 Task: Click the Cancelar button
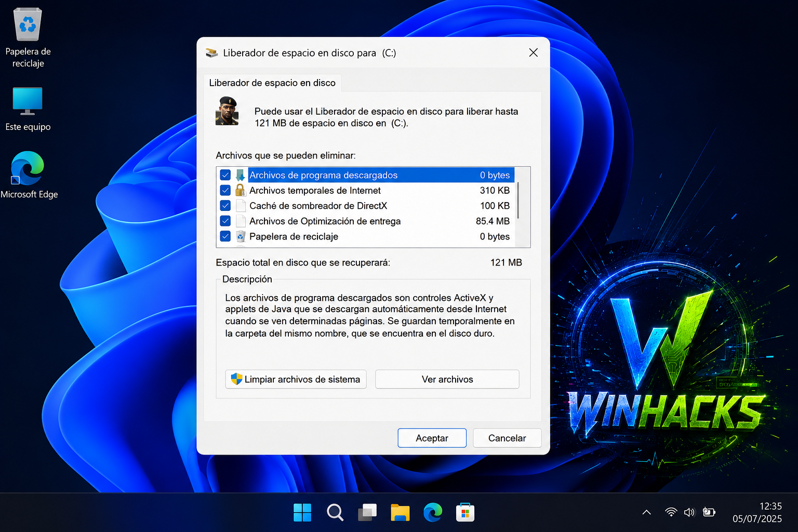coord(507,438)
